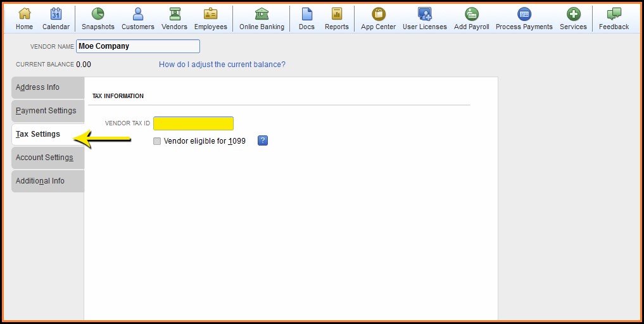The width and height of the screenshot is (644, 324).
Task: Open Employees center icon
Action: tap(210, 15)
